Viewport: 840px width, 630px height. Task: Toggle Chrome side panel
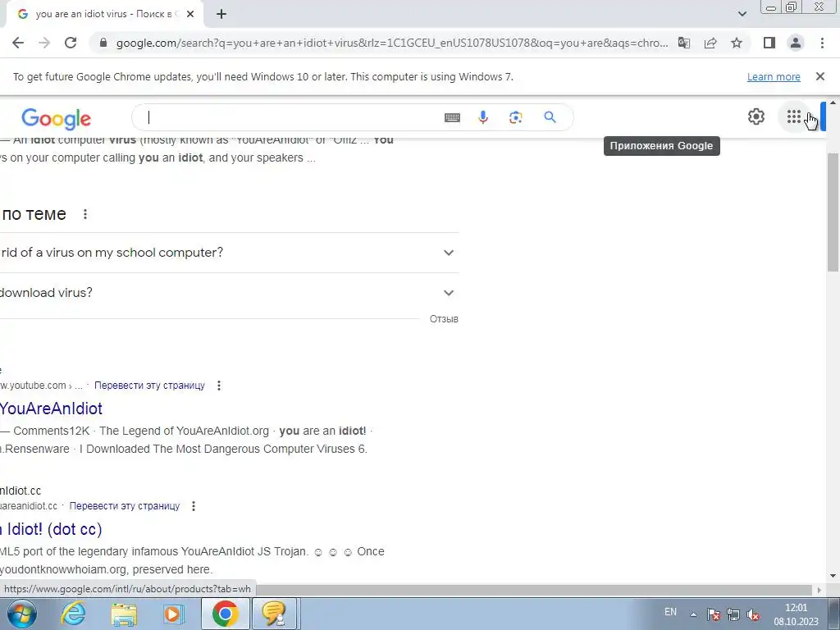pos(769,43)
